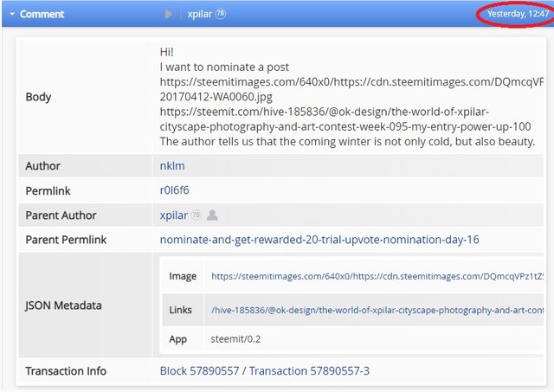The width and height of the screenshot is (554, 392).
Task: Open author nklm profile link
Action: 172,165
